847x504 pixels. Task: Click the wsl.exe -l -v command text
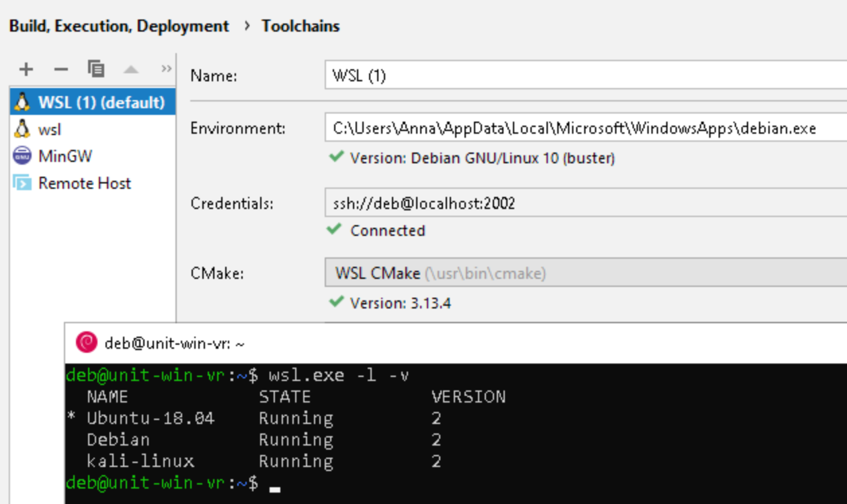(x=339, y=375)
